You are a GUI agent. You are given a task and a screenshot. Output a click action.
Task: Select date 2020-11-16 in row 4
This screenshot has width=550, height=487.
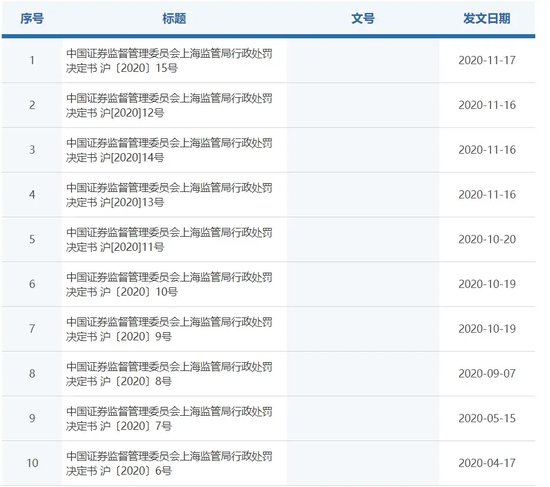[487, 194]
